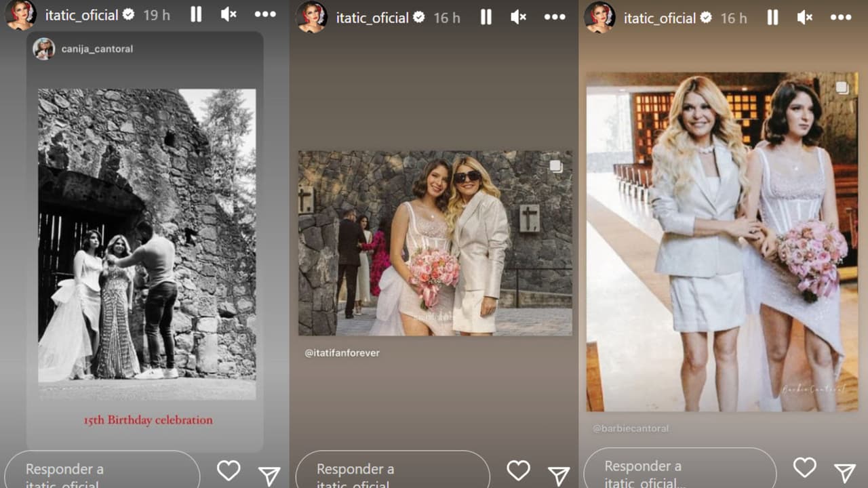Like the middle wedding story
868x488 pixels.
click(x=518, y=470)
